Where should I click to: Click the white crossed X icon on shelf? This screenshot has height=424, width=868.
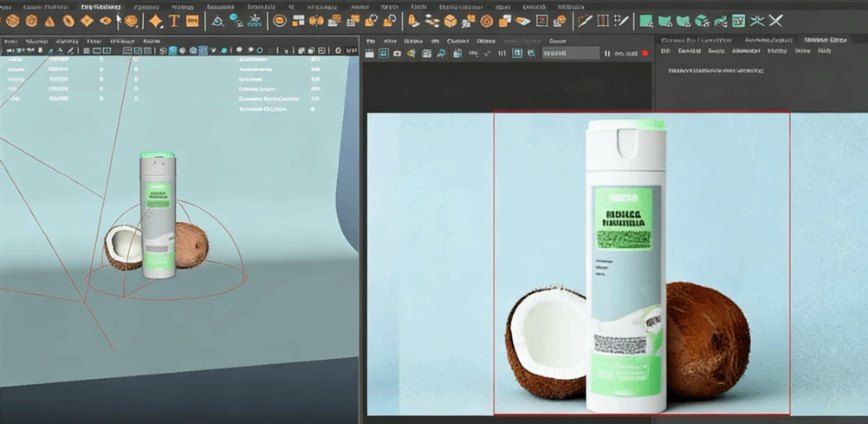click(775, 21)
